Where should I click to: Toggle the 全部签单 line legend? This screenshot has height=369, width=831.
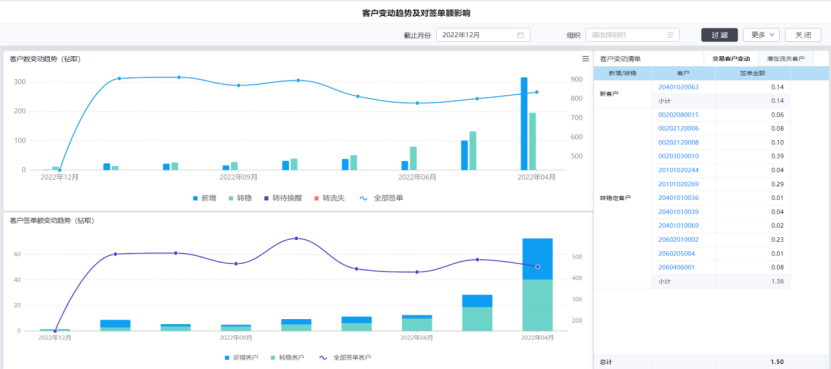[379, 198]
